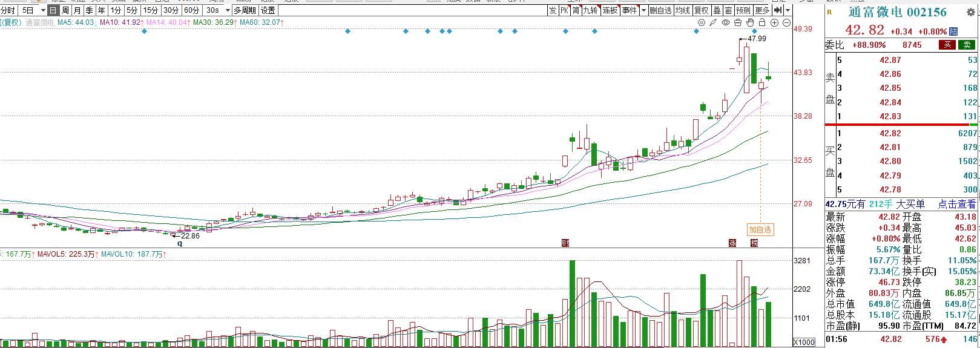Select the 年 yearly period tab
Viewport: 980px width, 348px height.
point(102,10)
